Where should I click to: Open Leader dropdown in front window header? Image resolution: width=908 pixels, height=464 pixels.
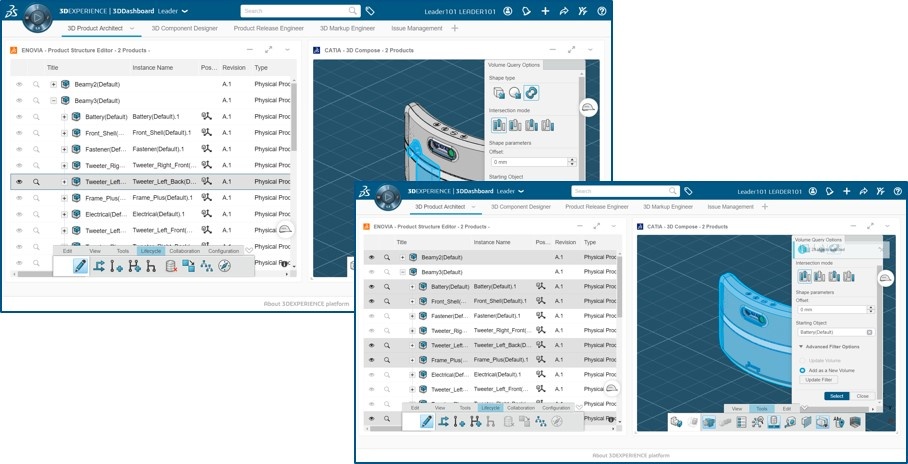click(521, 191)
